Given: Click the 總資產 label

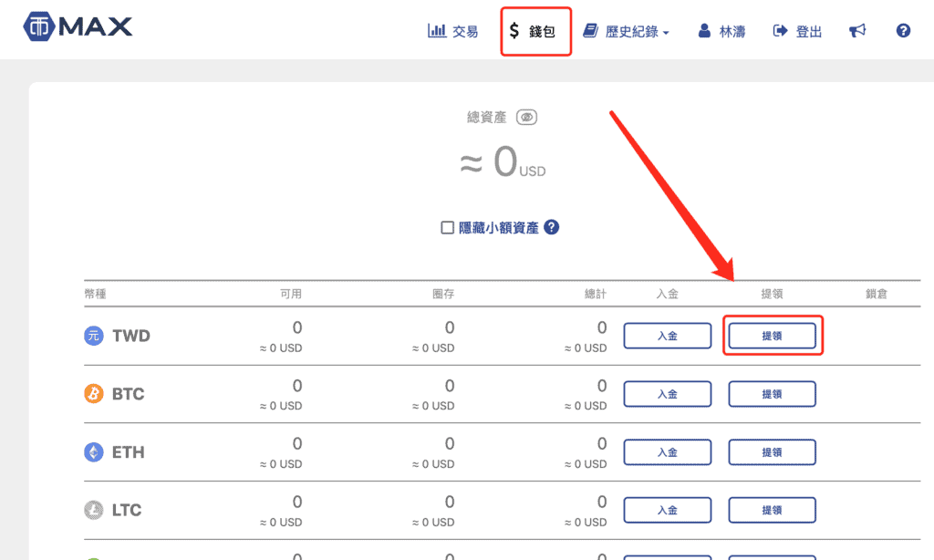Looking at the screenshot, I should 487,118.
